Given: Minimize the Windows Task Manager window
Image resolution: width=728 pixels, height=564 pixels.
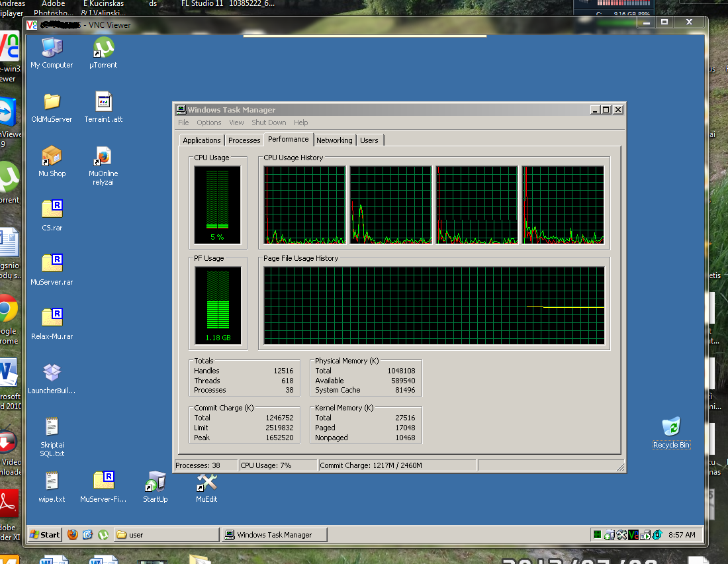Looking at the screenshot, I should [x=595, y=110].
